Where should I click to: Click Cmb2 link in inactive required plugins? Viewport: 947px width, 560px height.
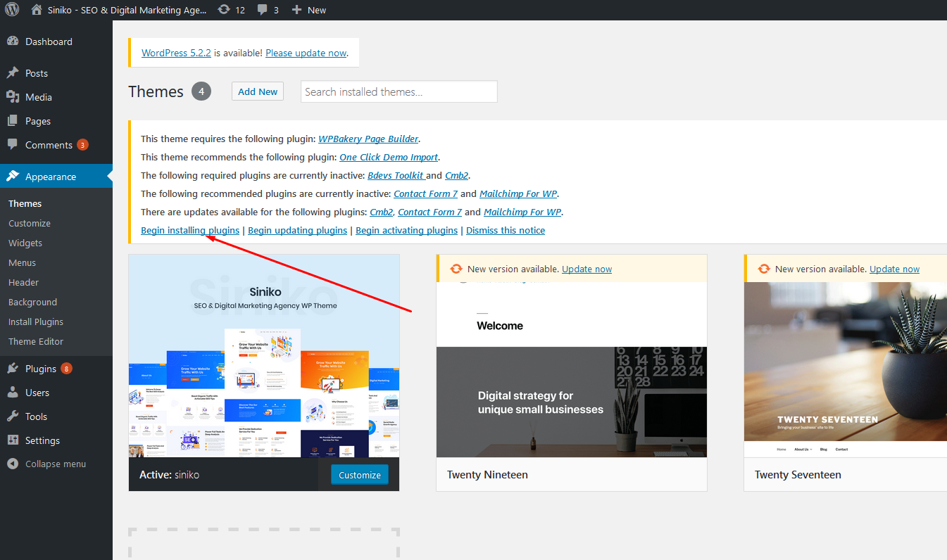coord(457,175)
